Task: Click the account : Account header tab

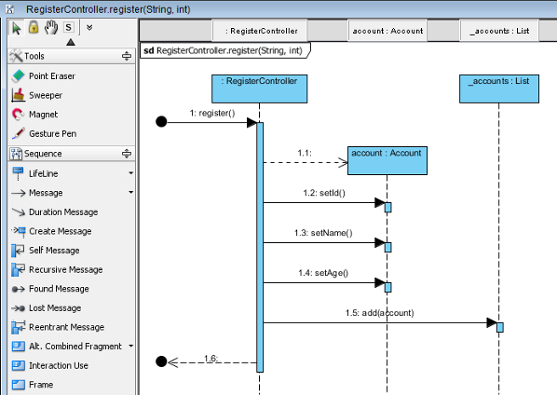Action: (388, 31)
